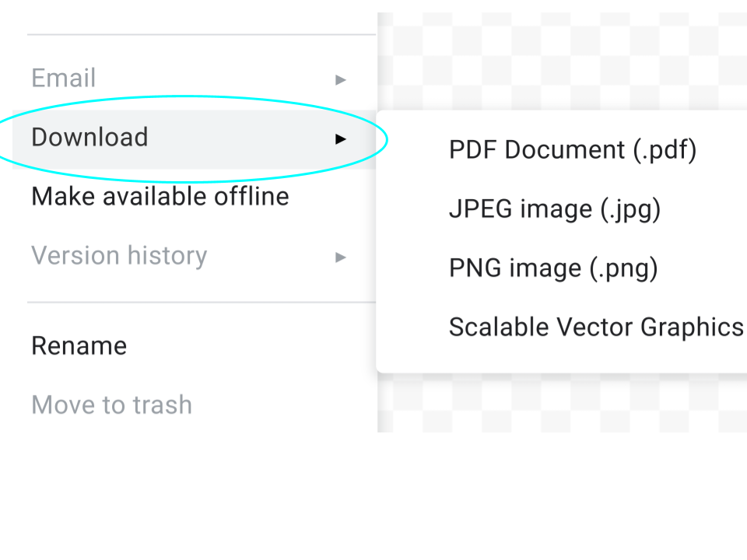Toggle Make available offline
Viewport: 747px width, 560px height.
tap(160, 197)
